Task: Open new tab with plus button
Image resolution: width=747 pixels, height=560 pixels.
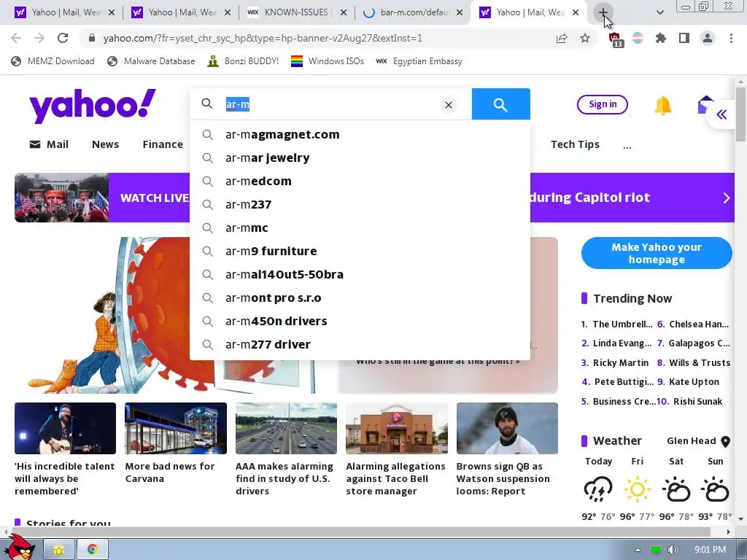Action: pos(603,12)
